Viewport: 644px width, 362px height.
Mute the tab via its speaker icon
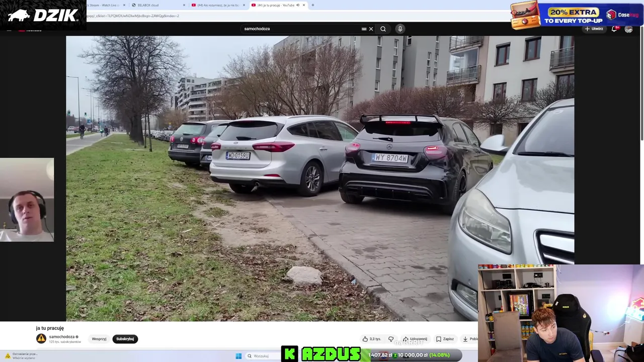pos(298,5)
